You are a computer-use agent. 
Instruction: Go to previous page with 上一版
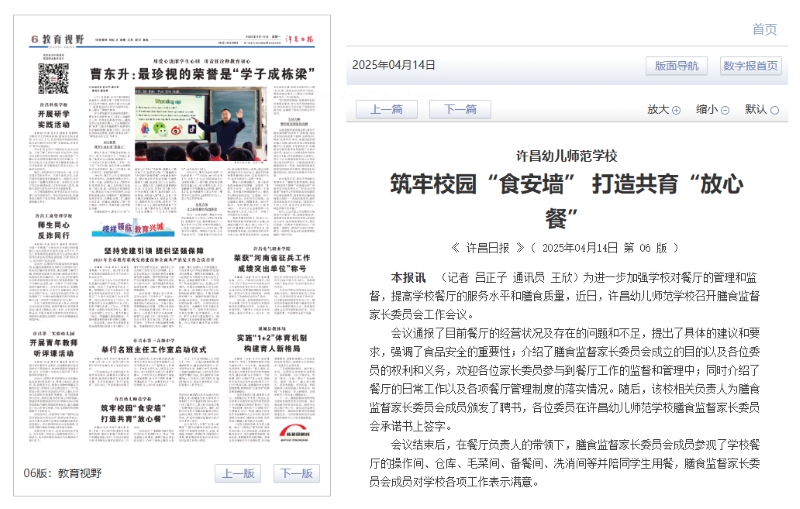pos(238,473)
